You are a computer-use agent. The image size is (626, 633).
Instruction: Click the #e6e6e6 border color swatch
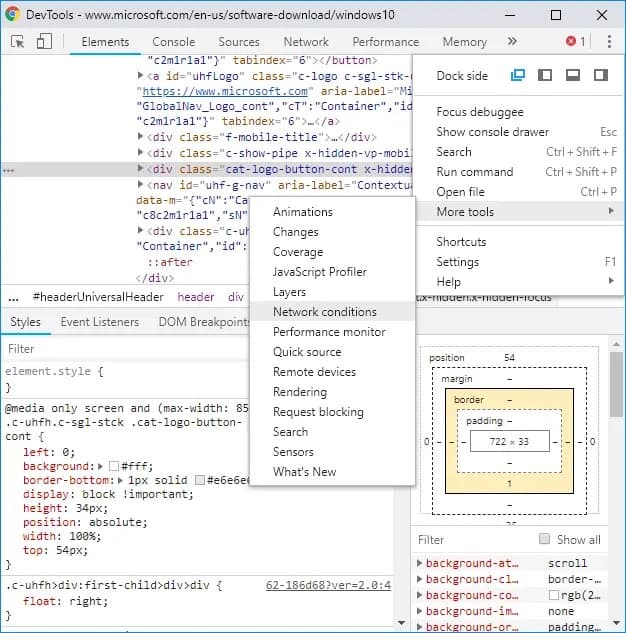[200, 480]
